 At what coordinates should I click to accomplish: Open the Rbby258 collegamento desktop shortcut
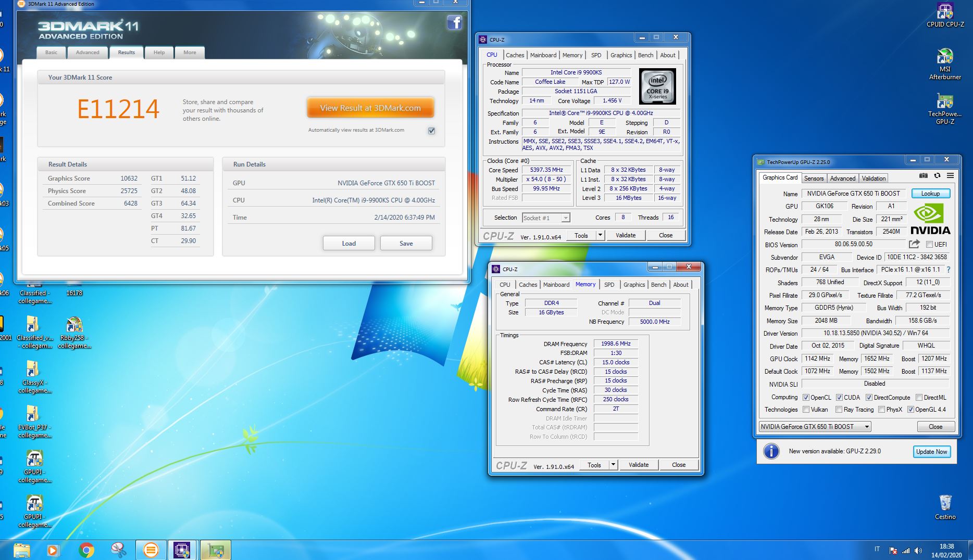pos(74,333)
